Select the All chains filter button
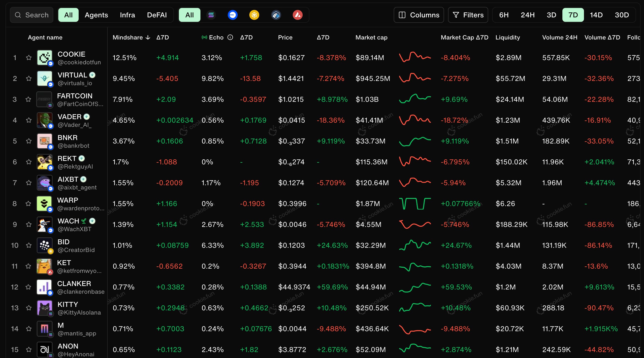The width and height of the screenshot is (644, 358). 190,15
